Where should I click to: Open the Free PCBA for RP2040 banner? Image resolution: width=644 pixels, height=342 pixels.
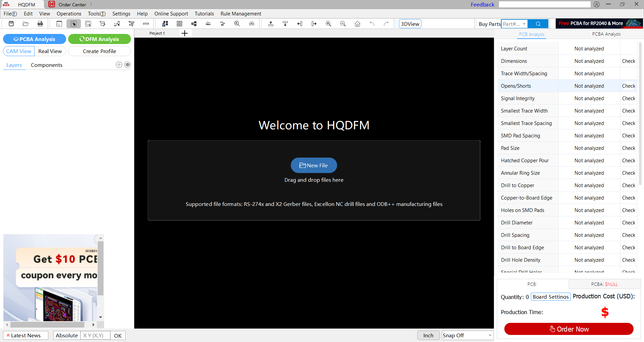point(599,24)
